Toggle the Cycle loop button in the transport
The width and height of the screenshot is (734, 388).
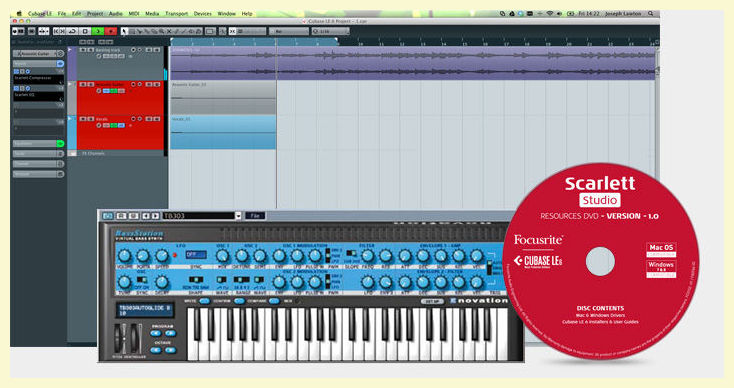(73, 31)
